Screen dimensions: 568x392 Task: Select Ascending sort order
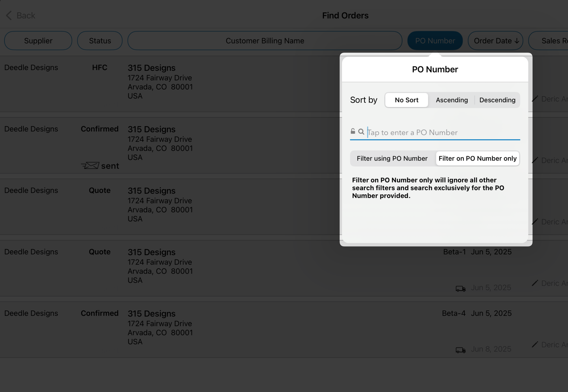coord(452,100)
